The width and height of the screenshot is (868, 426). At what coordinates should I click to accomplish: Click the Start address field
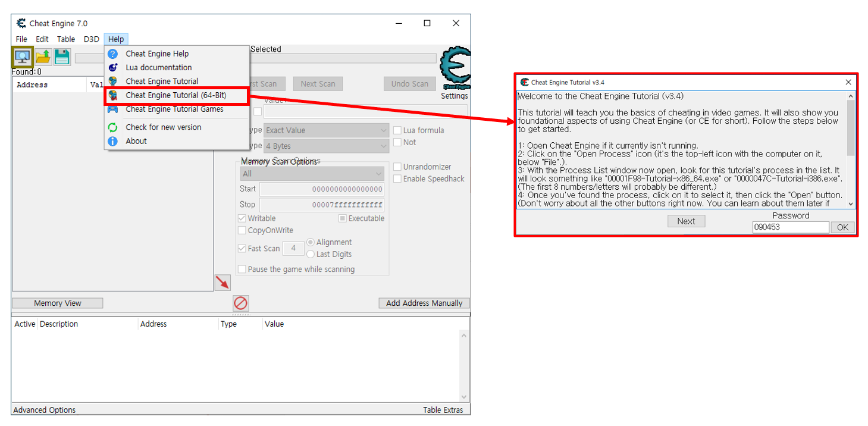[x=322, y=189]
